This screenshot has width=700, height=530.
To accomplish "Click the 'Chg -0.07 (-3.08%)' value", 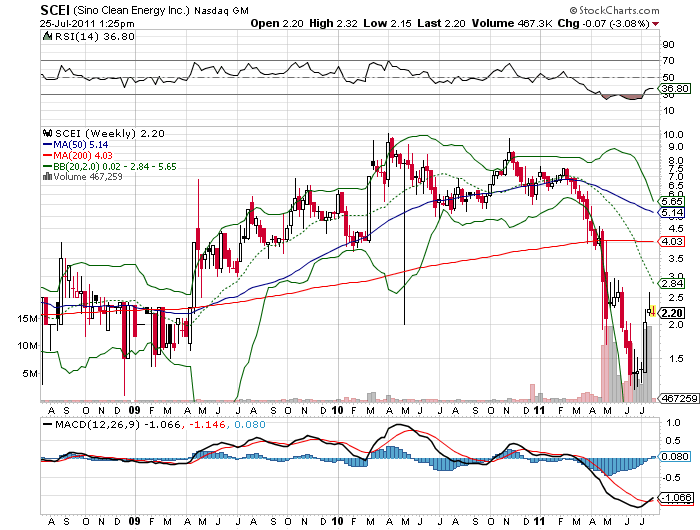I will [604, 23].
